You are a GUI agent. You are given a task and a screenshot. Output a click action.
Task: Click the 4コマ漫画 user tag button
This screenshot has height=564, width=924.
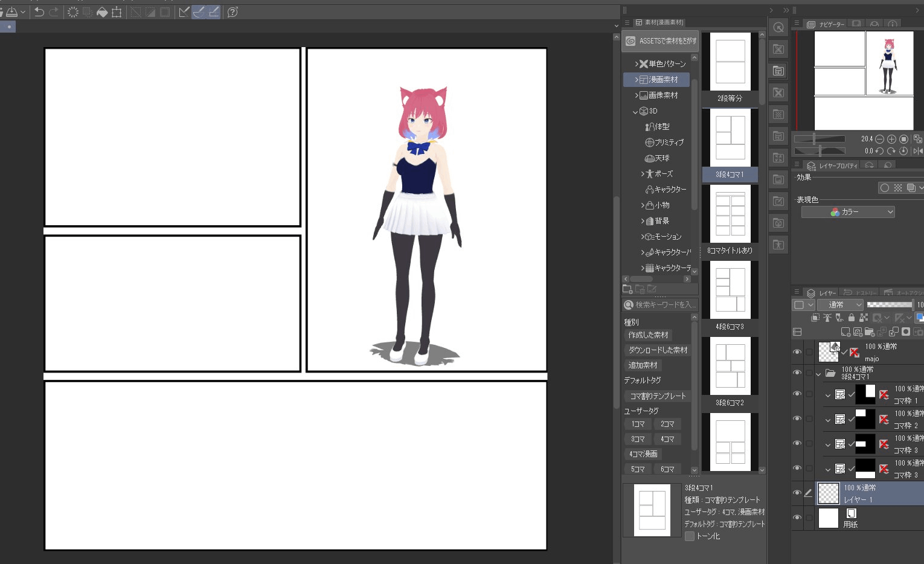643,454
